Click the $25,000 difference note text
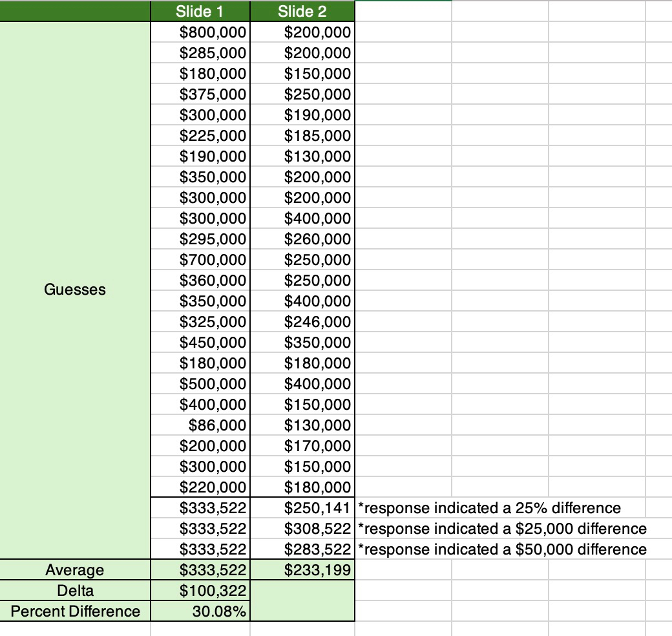Screen dimensions: 672x636 (x=501, y=529)
